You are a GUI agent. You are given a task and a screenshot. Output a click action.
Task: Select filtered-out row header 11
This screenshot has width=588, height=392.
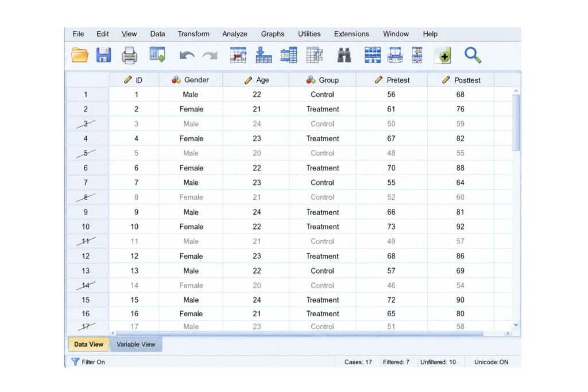point(86,242)
